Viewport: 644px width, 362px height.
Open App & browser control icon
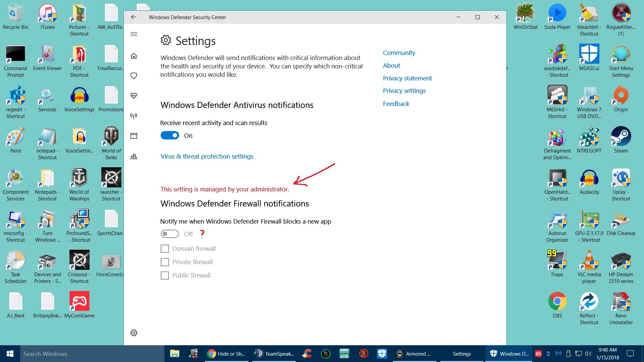[x=134, y=136]
